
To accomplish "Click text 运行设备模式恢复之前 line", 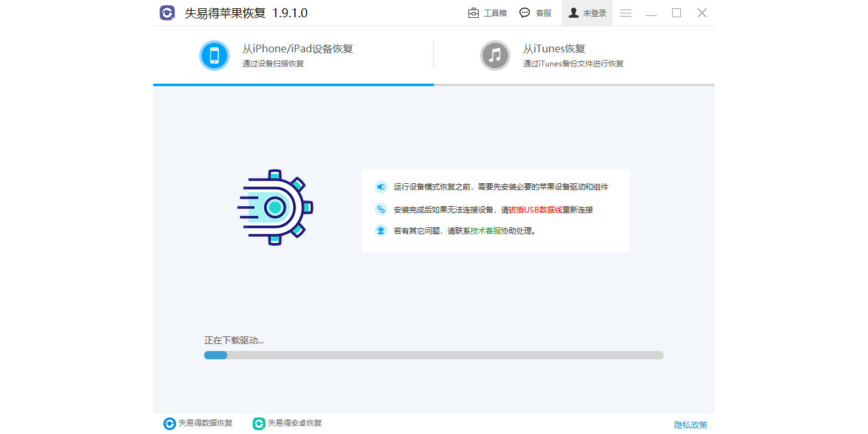I will click(501, 187).
